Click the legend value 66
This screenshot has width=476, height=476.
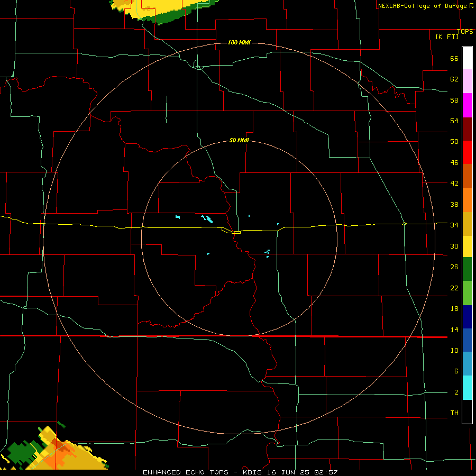point(454,59)
